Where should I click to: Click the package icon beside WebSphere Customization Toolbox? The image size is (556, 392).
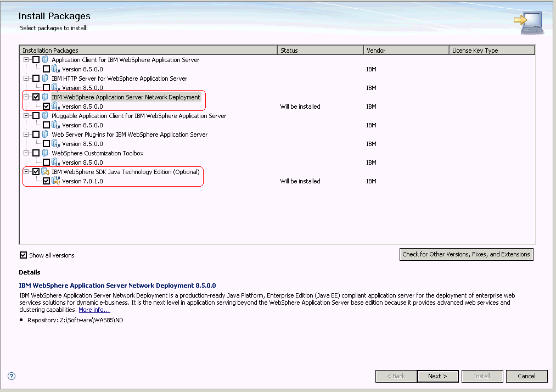(45, 153)
